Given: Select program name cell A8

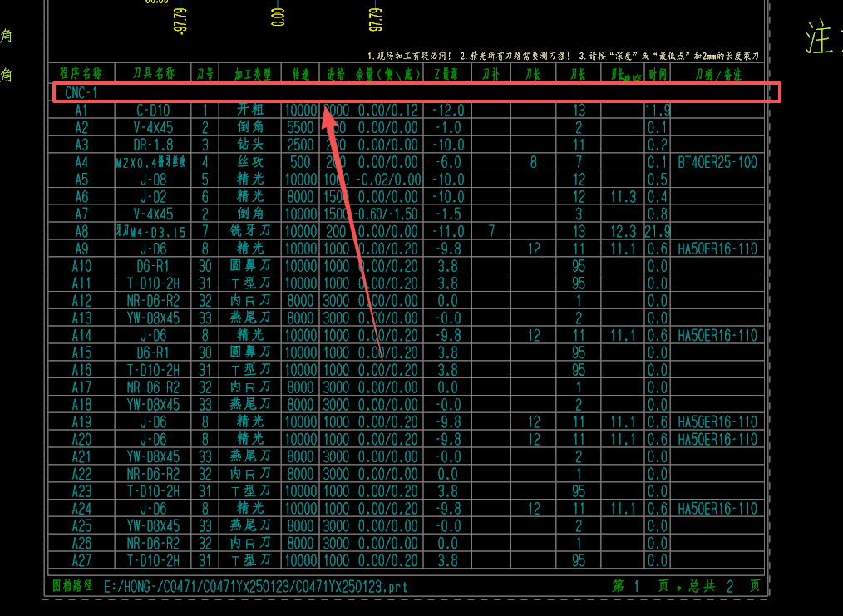Looking at the screenshot, I should coord(81,231).
